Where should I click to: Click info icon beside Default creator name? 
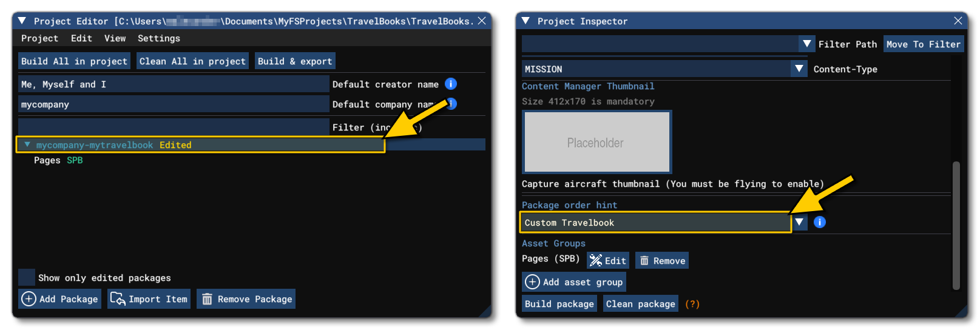451,84
